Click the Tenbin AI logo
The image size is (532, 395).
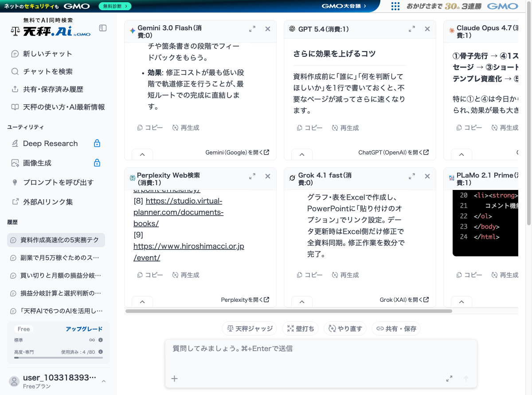51,28
